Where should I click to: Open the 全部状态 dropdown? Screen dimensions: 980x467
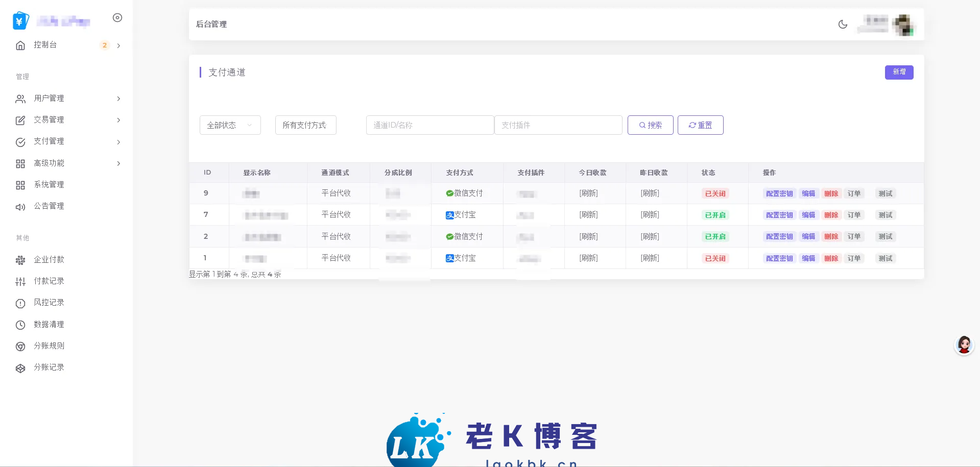pos(229,125)
